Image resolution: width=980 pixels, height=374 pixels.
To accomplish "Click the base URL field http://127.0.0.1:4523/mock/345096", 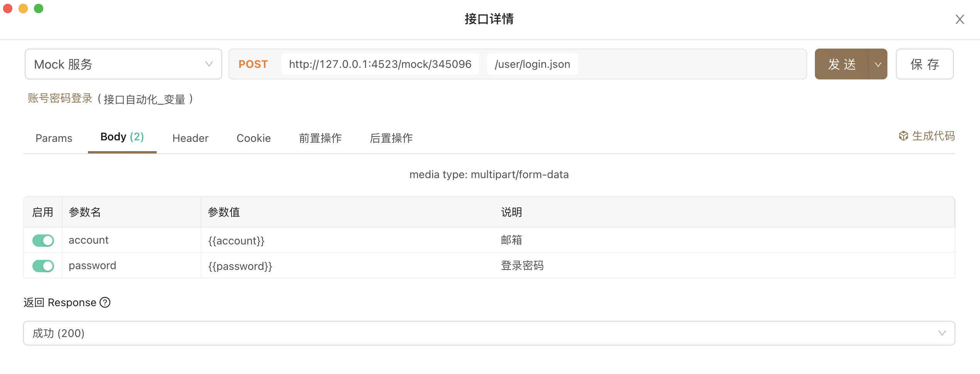I will (x=380, y=64).
